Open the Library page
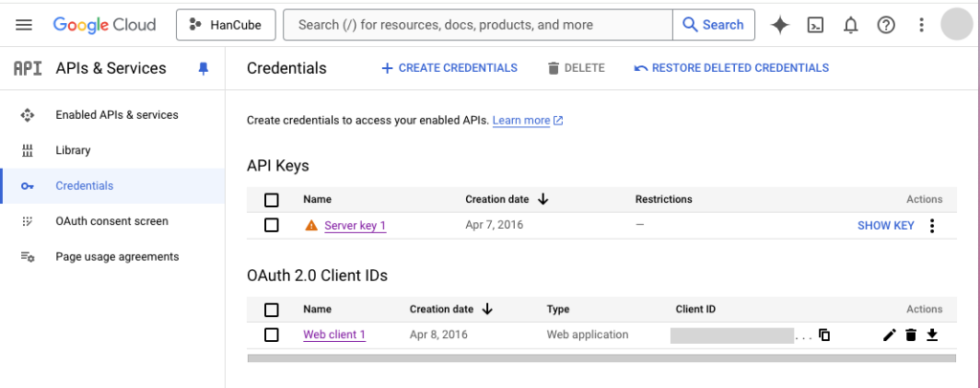This screenshot has width=980, height=388. coord(73,150)
